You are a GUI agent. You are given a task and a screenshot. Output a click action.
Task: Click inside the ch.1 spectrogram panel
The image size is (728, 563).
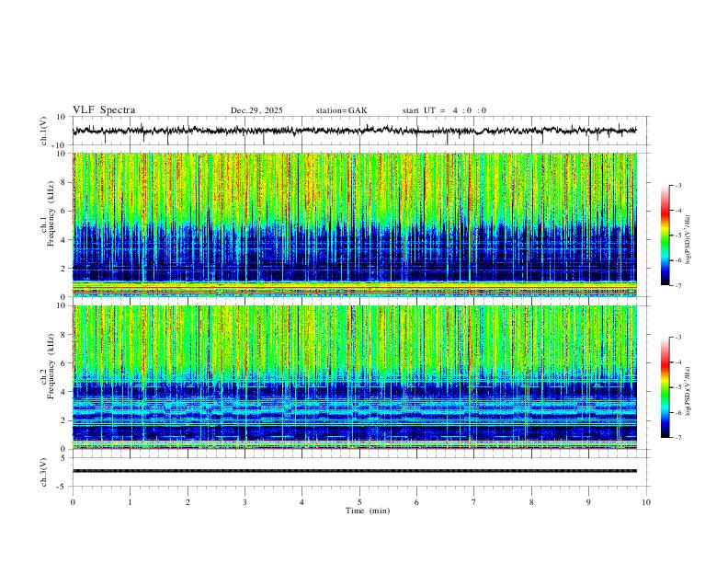click(355, 224)
